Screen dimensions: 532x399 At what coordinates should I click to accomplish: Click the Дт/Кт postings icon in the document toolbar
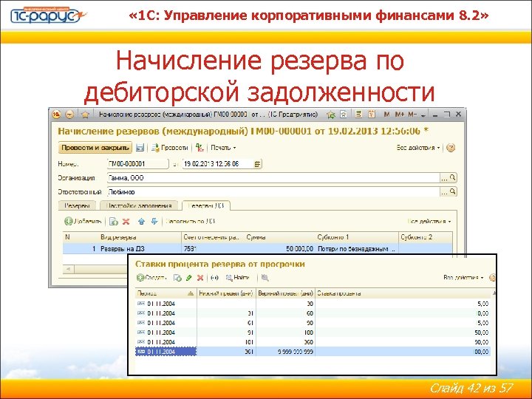pos(199,148)
